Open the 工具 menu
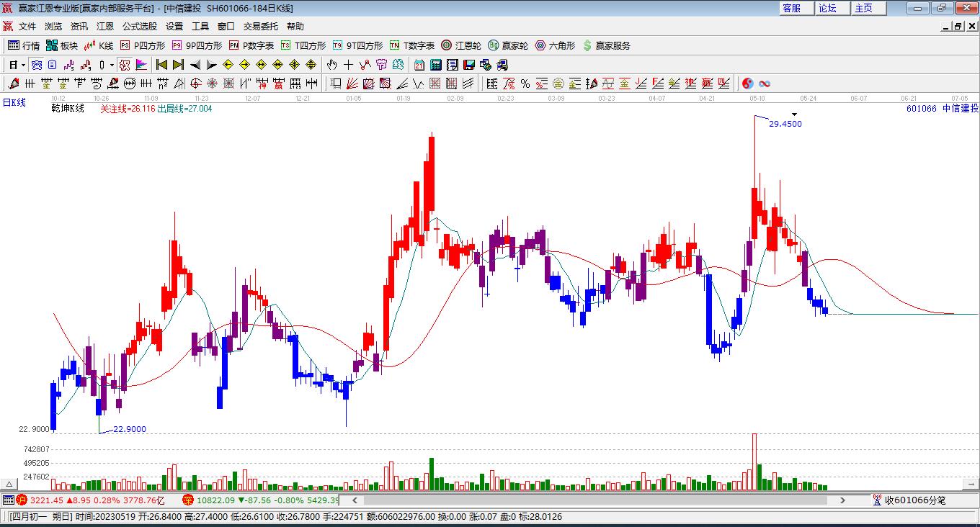This screenshot has width=980, height=527. click(x=200, y=27)
